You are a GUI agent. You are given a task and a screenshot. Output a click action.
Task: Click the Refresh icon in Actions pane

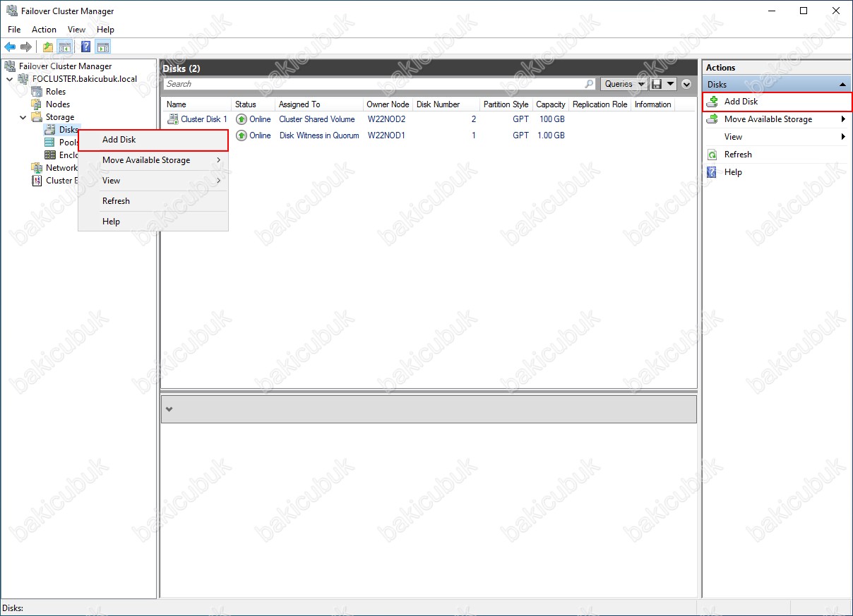[712, 155]
